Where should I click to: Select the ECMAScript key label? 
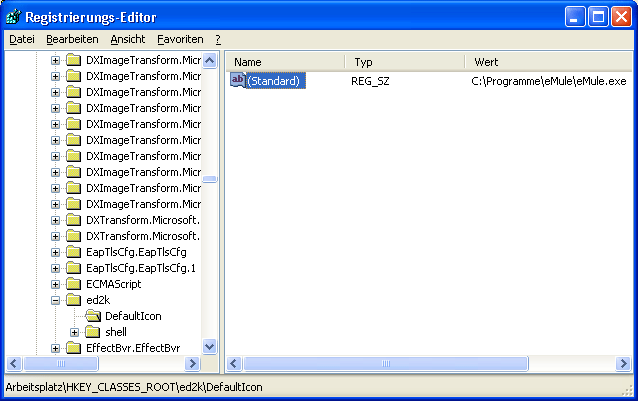[114, 284]
